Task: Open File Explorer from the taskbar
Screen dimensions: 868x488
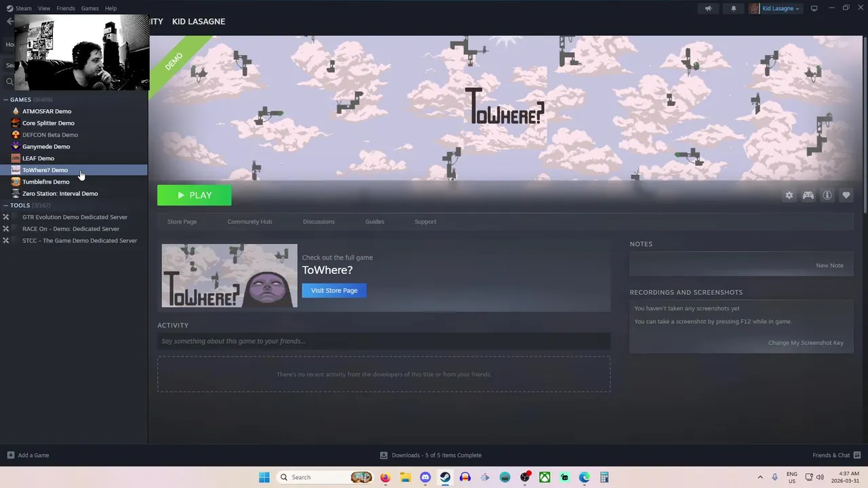Action: click(405, 477)
